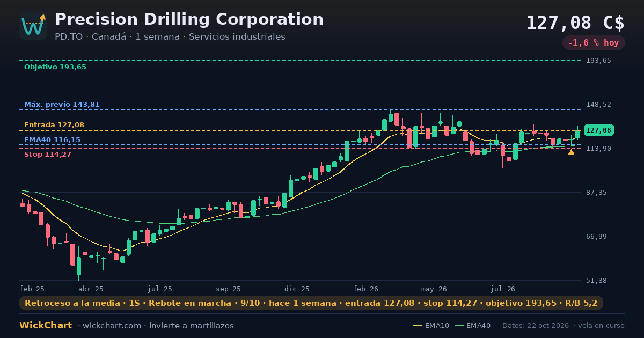The width and height of the screenshot is (644, 338).
Task: Click the Datos: 22 oct 2026 text
Action: pyautogui.click(x=537, y=326)
